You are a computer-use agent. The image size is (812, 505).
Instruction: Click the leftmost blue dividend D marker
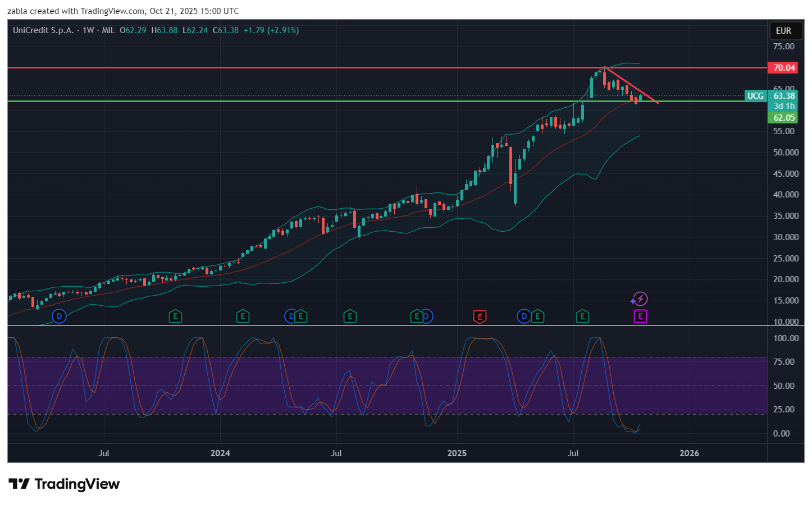(x=59, y=316)
